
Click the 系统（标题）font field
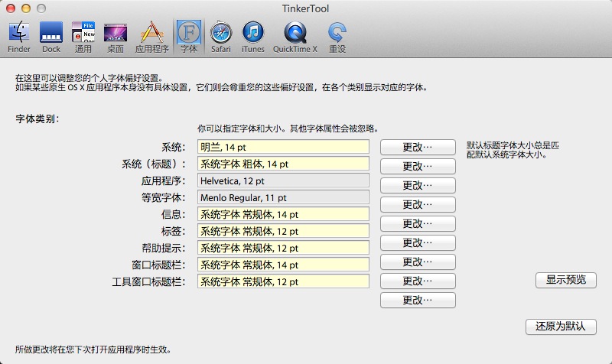pos(283,164)
